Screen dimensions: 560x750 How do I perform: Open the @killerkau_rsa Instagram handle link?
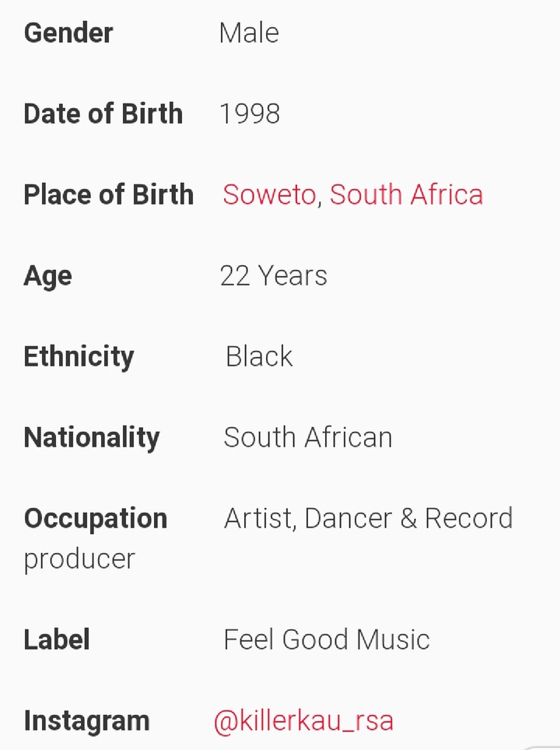(303, 720)
